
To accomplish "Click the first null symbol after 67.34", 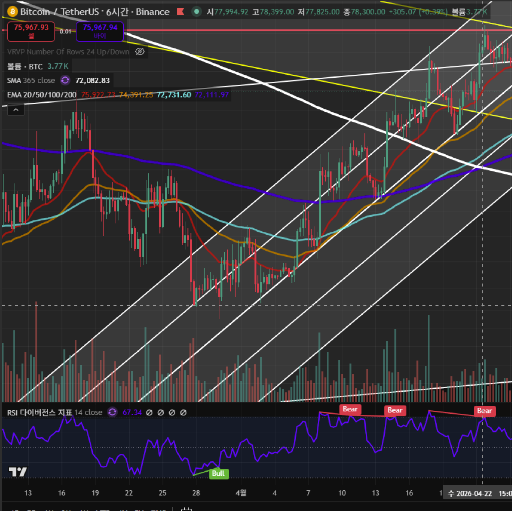I will pyautogui.click(x=149, y=413).
